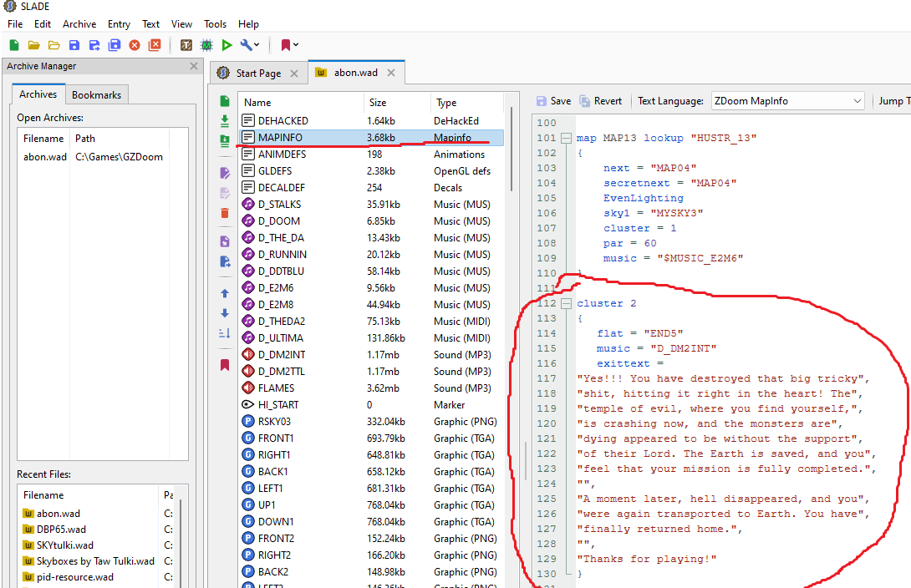The image size is (911, 588).
Task: Close the Start Page tab
Action: point(293,73)
